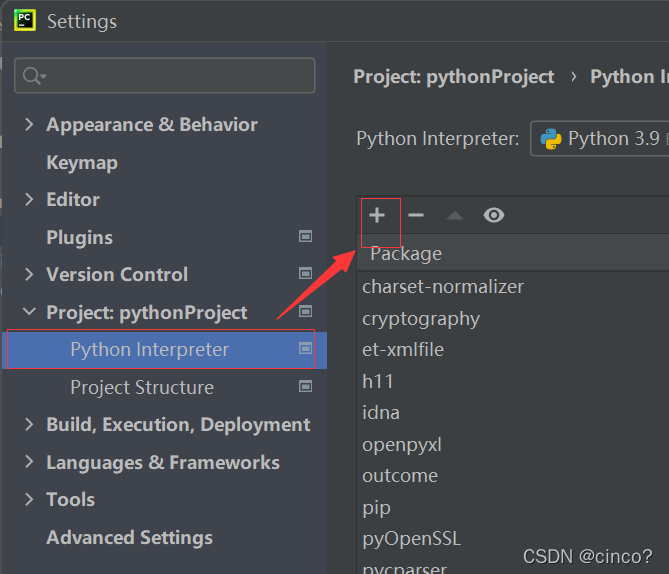Click the marker icon beside Project Structure
This screenshot has width=669, height=574.
point(305,386)
